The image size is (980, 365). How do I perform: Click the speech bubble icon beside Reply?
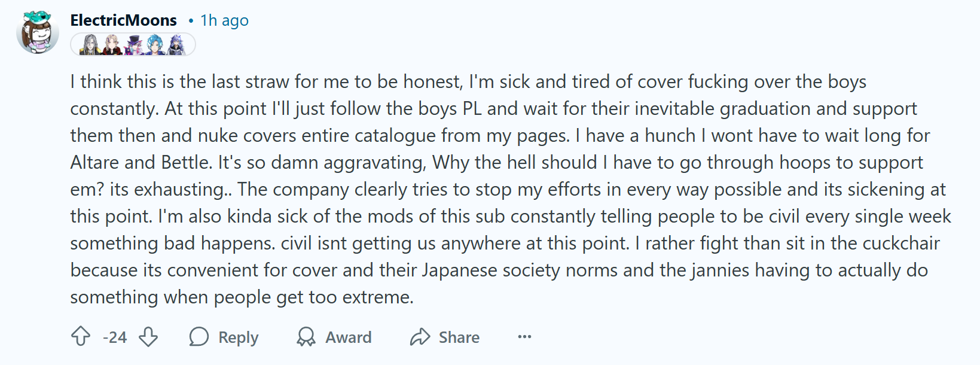[x=199, y=337]
